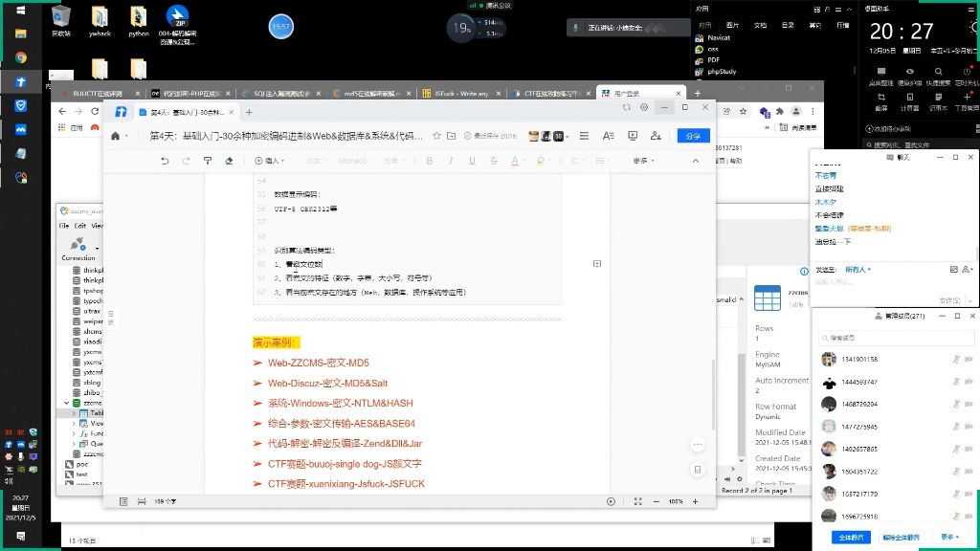Toggle microphone for member 1444593747
Image resolution: width=980 pixels, height=551 pixels.
coord(956,382)
